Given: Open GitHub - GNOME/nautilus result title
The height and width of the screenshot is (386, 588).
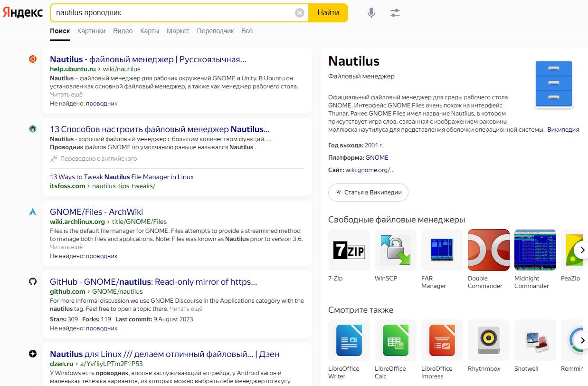Looking at the screenshot, I should [x=153, y=282].
